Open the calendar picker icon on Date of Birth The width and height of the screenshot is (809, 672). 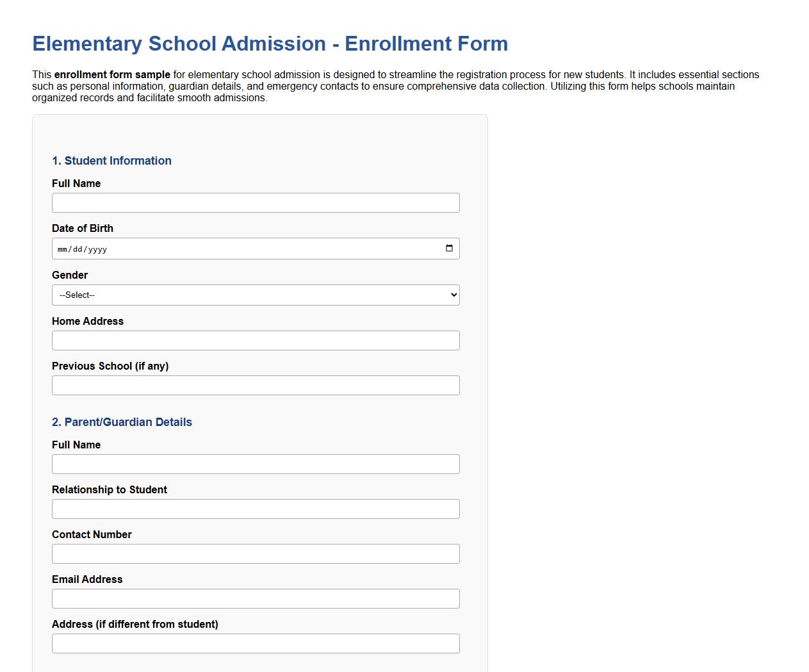tap(449, 249)
